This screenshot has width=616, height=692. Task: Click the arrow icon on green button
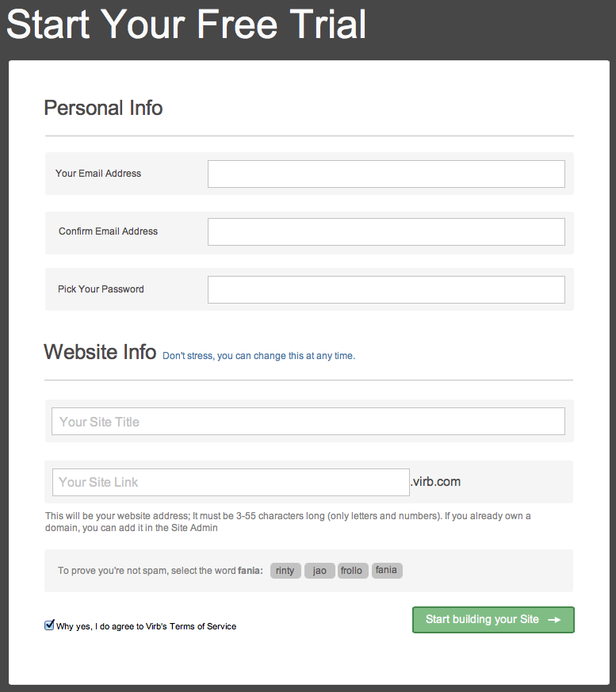(x=555, y=620)
